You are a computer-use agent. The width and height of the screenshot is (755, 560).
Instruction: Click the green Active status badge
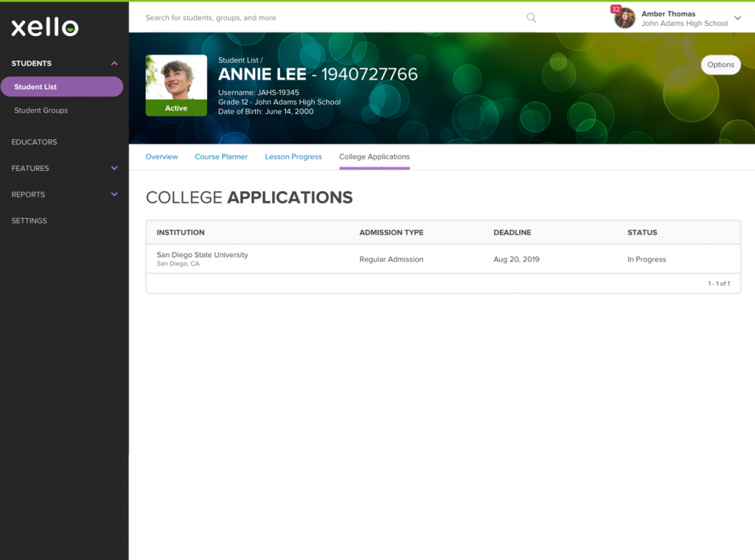175,108
